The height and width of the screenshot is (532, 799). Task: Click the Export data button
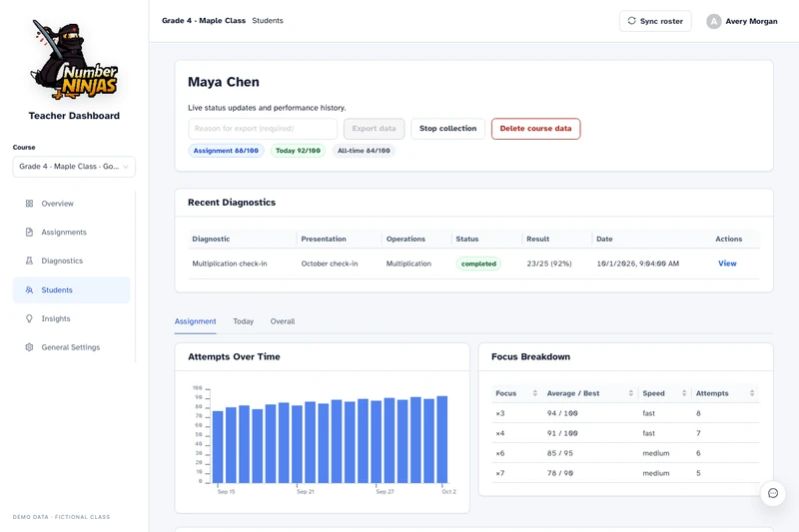tap(374, 129)
